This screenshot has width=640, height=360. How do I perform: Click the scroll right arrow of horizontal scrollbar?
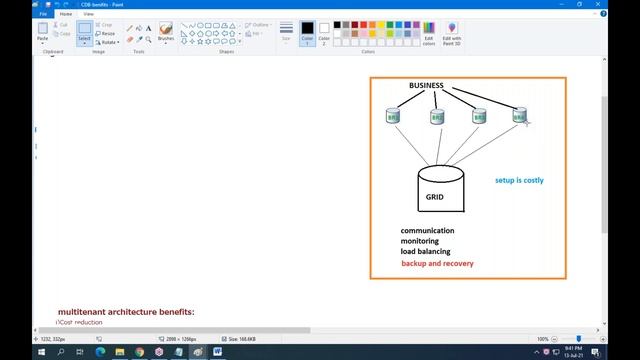coord(598,330)
